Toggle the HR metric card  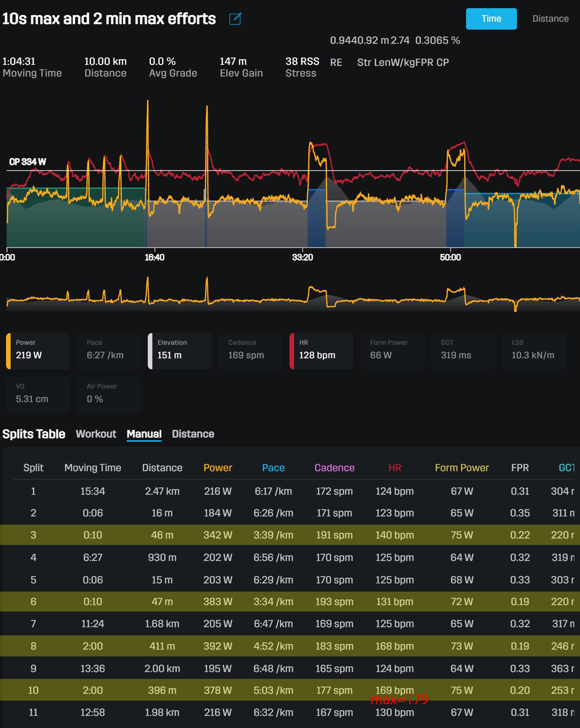click(322, 351)
